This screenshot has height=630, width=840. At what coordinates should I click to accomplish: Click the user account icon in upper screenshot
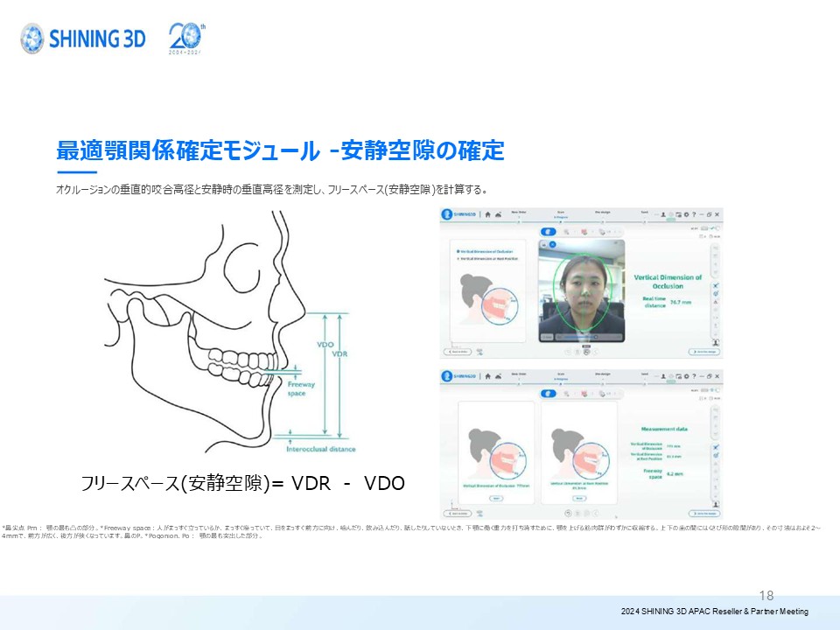[x=665, y=214]
